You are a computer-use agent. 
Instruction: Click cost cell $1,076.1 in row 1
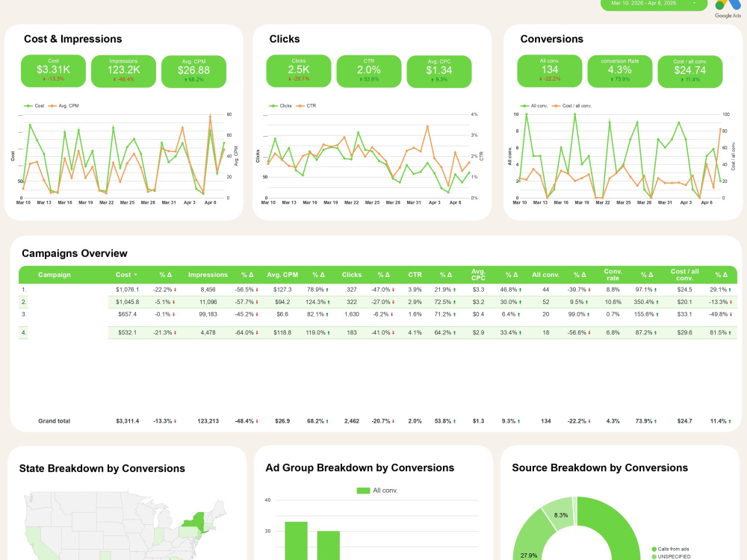127,290
